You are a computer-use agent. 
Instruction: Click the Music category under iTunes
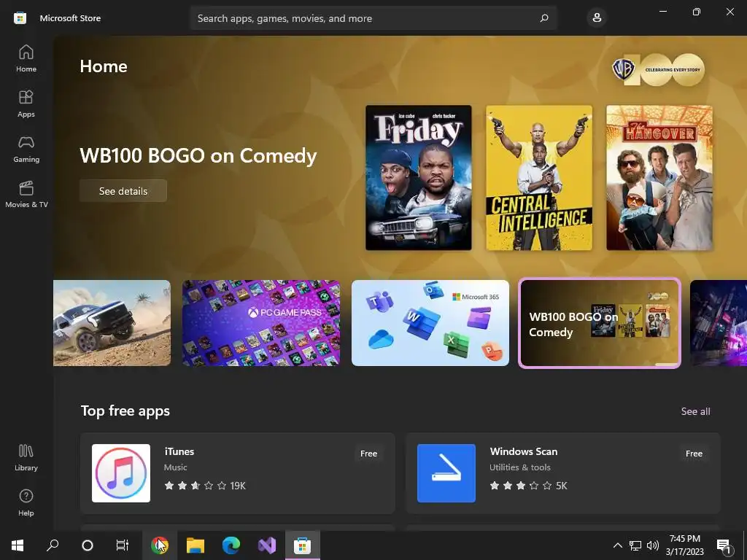pyautogui.click(x=175, y=467)
